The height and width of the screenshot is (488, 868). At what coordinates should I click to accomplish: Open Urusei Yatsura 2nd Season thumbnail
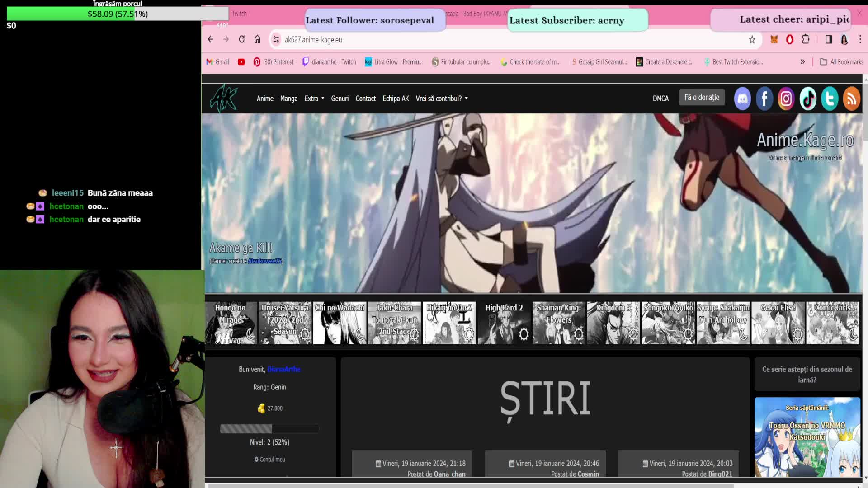285,323
